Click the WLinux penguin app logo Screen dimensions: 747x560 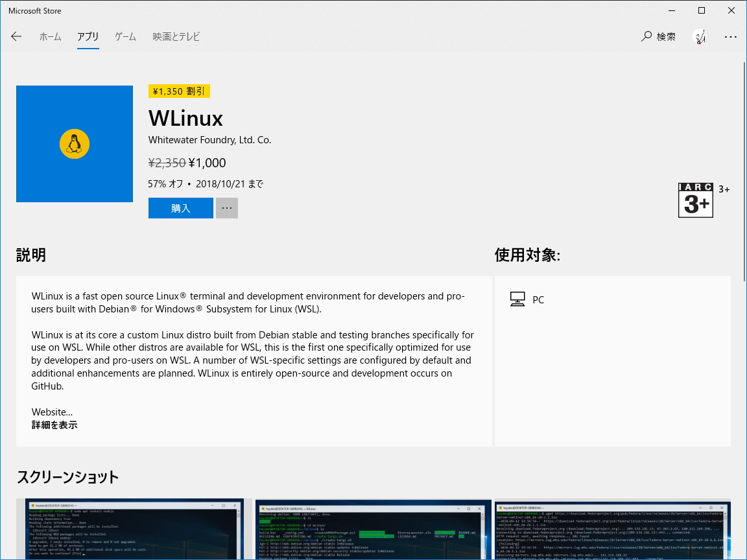(74, 143)
